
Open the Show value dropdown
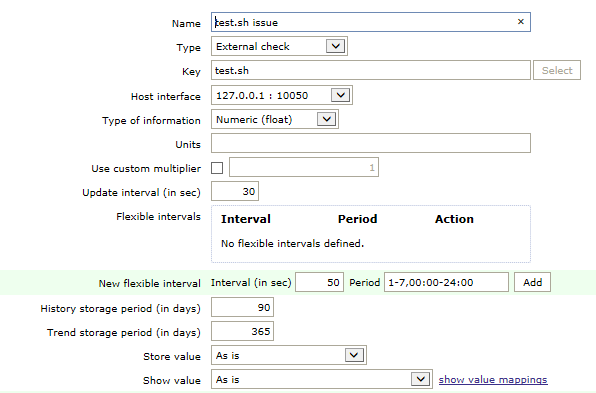pyautogui.click(x=322, y=379)
